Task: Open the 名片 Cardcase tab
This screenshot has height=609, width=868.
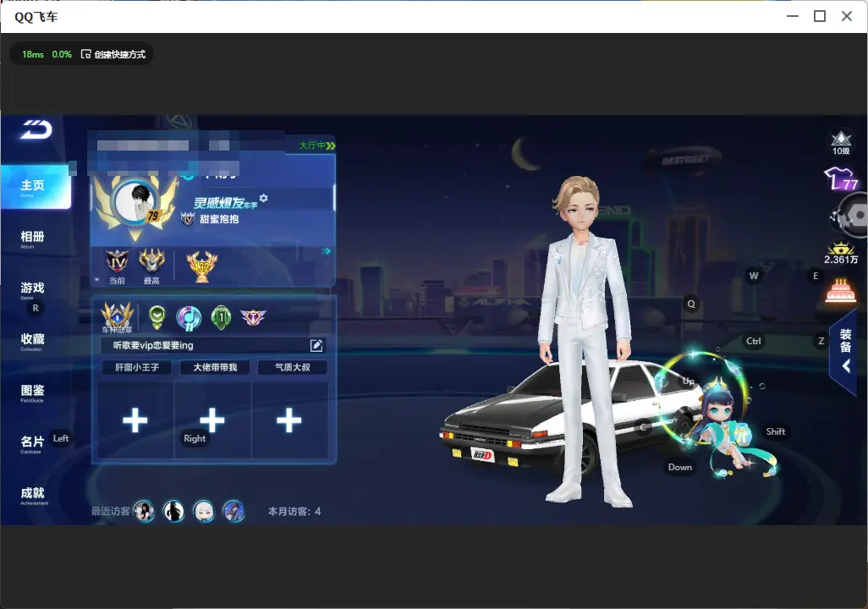Action: [32, 443]
